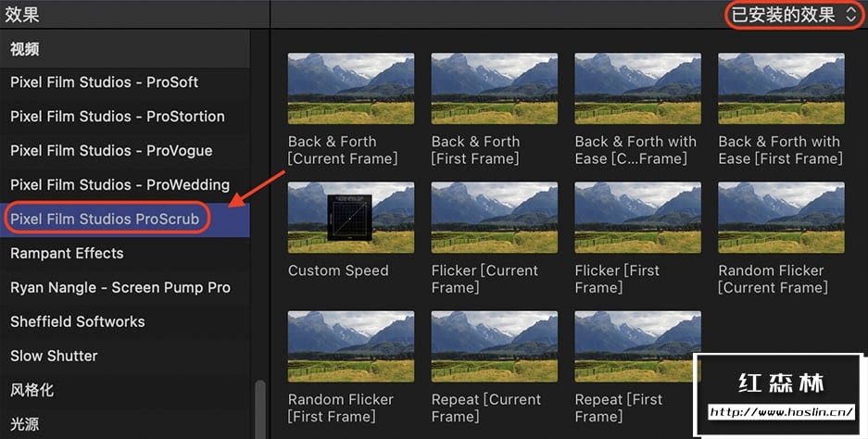The height and width of the screenshot is (439, 868).
Task: Select Random Flicker [Current Frame] effect thumbnail
Action: tap(781, 218)
